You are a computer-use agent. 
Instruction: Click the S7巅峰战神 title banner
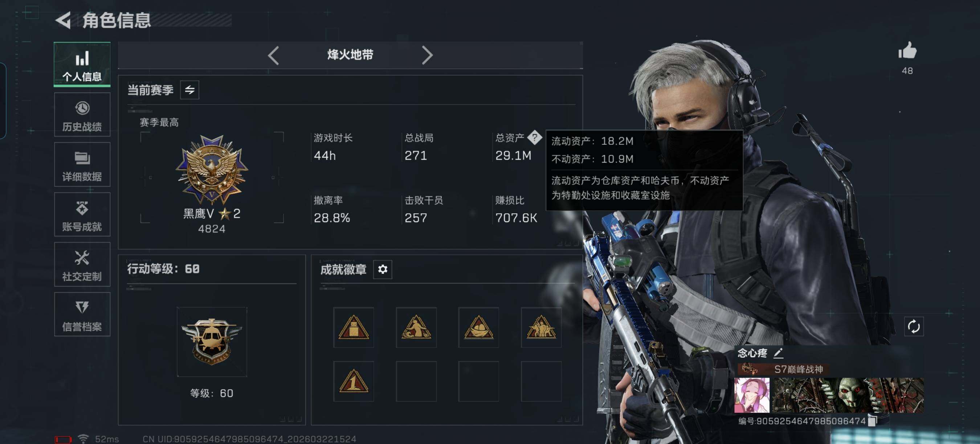coord(784,369)
